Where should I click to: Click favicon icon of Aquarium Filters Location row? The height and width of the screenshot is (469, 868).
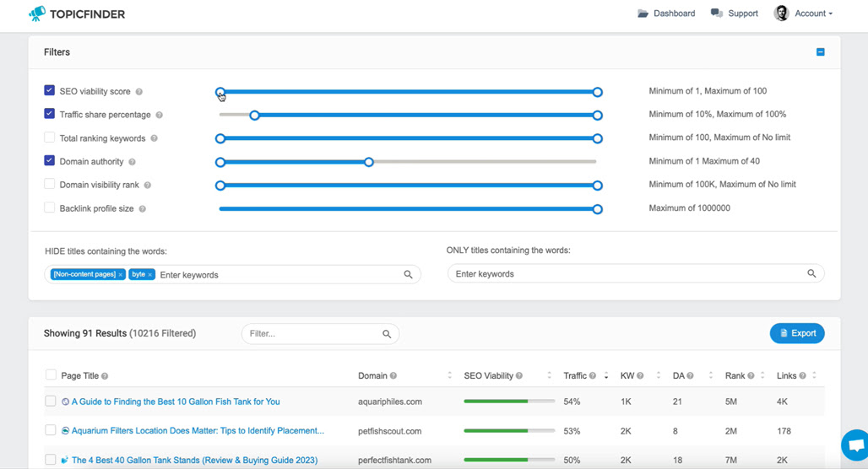click(x=65, y=431)
